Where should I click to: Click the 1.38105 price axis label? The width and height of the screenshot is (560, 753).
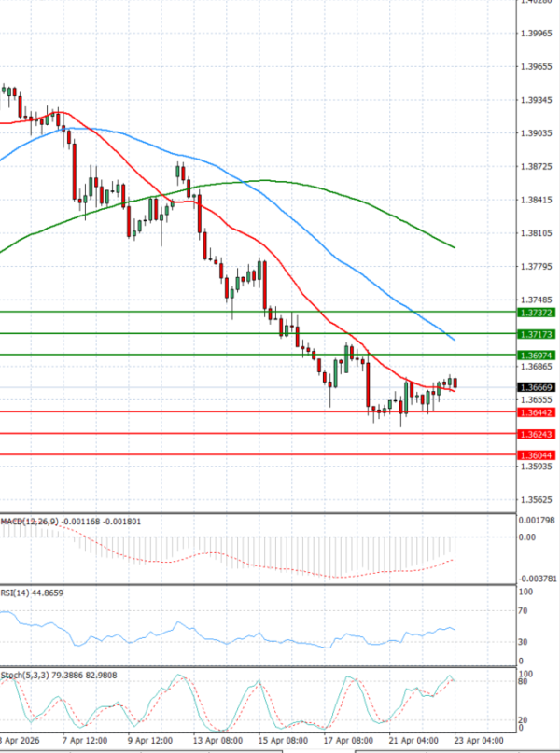click(537, 233)
